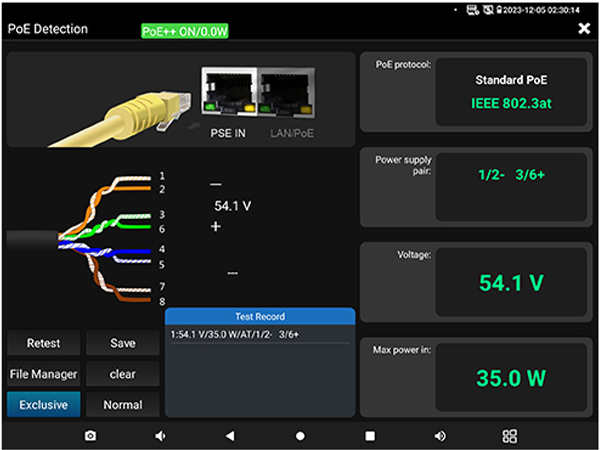600x450 pixels.
Task: Close PoE Detection with the X icon
Action: click(x=584, y=28)
